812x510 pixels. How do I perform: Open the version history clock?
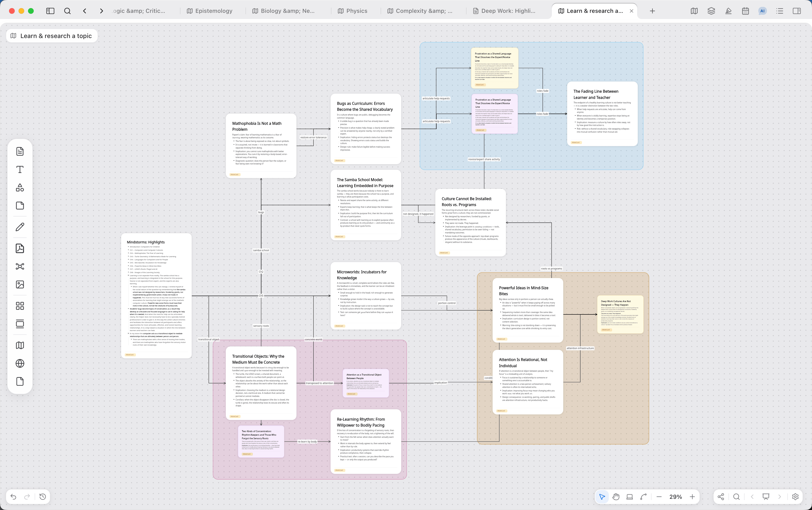point(43,496)
